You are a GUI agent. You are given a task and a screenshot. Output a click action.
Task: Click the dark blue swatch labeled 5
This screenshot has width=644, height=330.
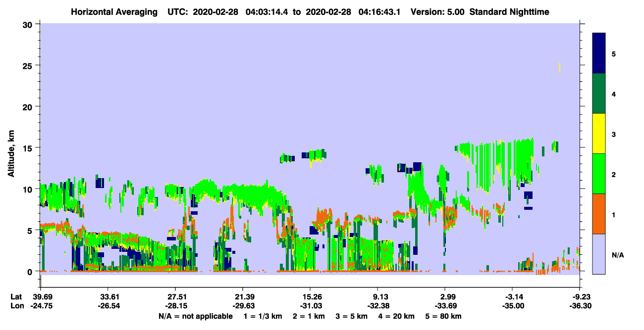(x=599, y=53)
